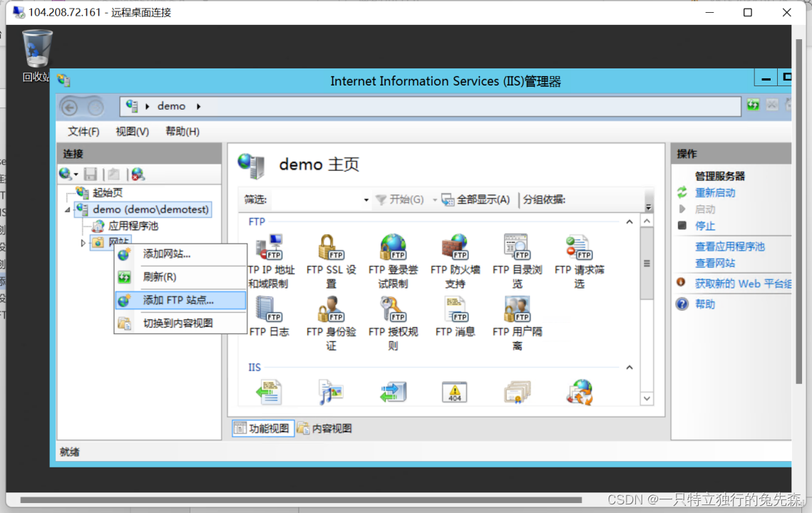Click the up-folder icon in connections toolbar

click(x=114, y=174)
